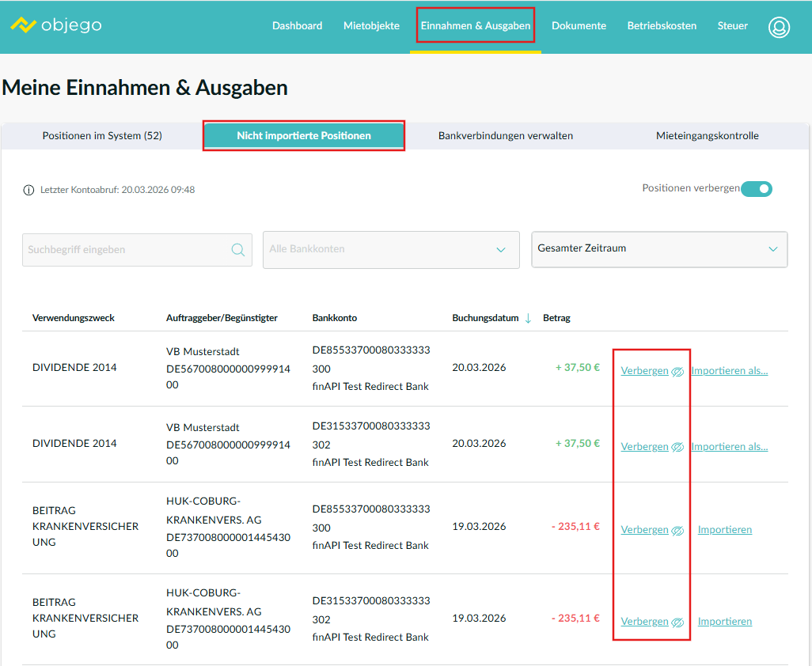Open the user profile account icon
Image resolution: width=812 pixels, height=666 pixels.
coord(779,27)
